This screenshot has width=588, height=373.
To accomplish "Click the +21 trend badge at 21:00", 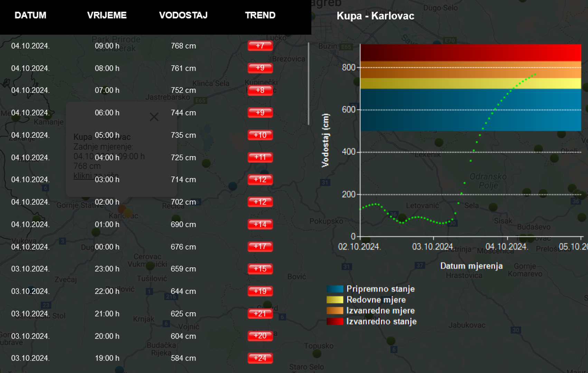I will click(260, 314).
